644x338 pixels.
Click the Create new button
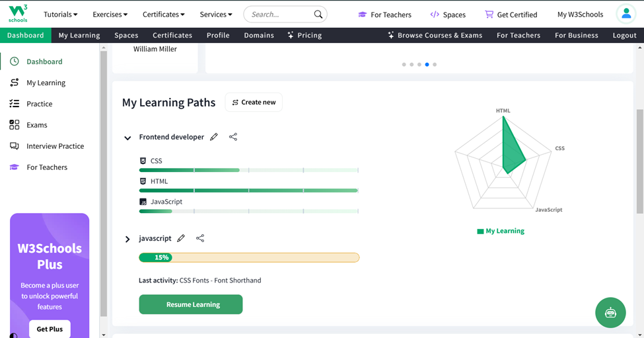pos(254,103)
